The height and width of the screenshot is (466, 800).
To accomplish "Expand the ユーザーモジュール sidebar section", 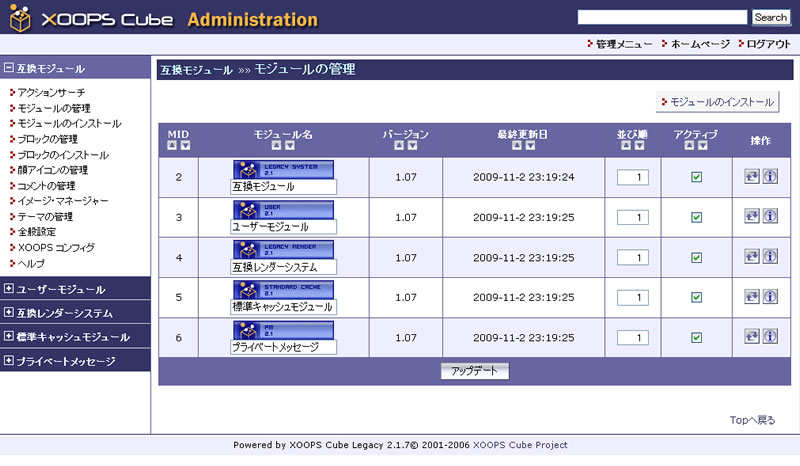I will (x=9, y=289).
